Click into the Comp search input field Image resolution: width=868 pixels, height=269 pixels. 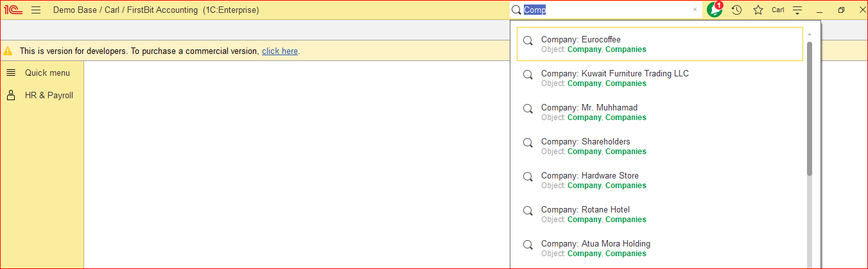coord(606,10)
